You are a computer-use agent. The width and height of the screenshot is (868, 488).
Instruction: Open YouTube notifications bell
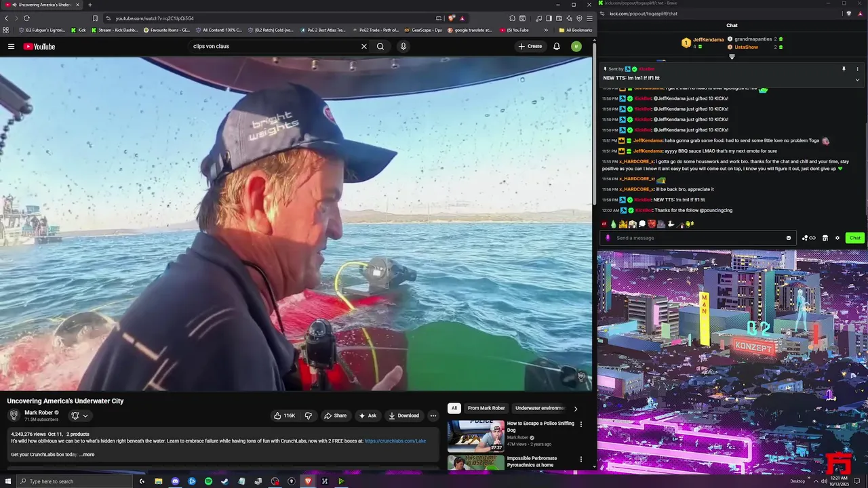tap(556, 46)
